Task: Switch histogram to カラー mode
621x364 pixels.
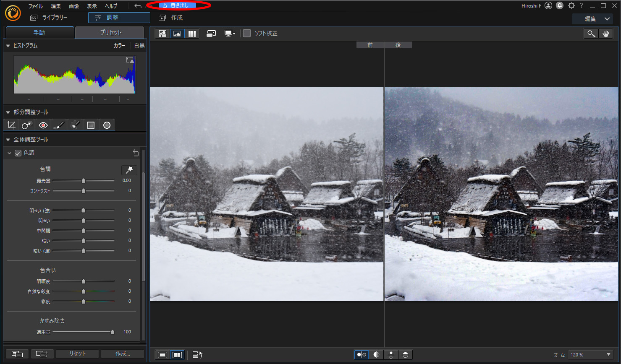Action: [x=119, y=45]
